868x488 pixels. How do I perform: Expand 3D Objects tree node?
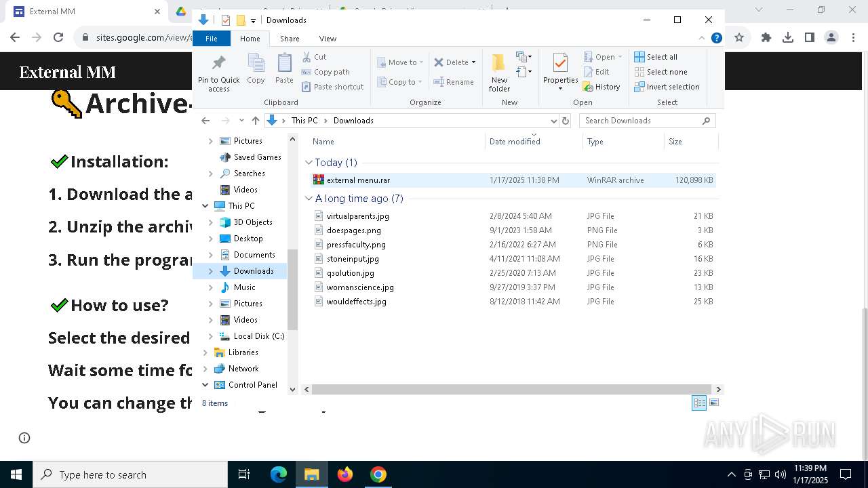210,222
